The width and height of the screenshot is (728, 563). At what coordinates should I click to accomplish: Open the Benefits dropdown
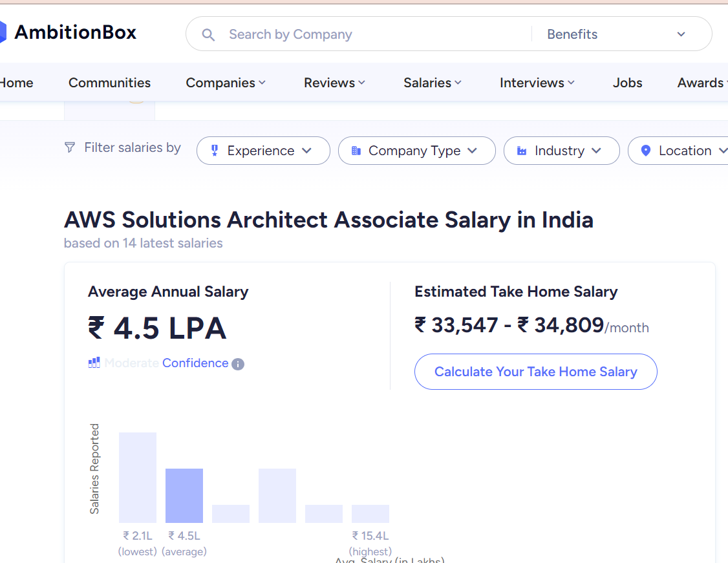[617, 34]
